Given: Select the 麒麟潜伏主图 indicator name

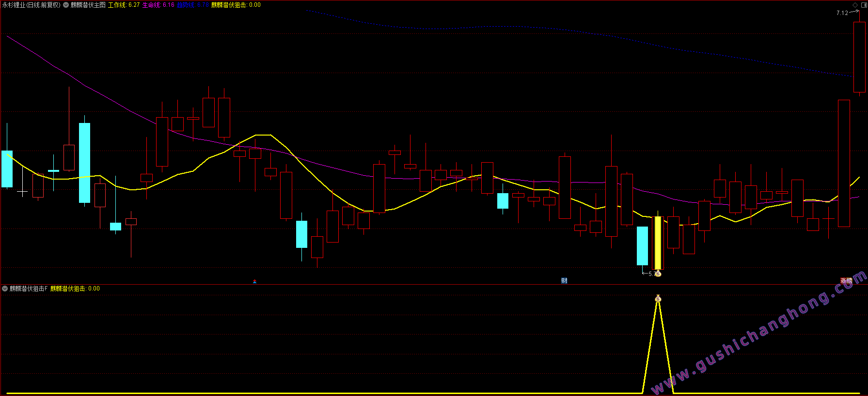Looking at the screenshot, I should [88, 5].
